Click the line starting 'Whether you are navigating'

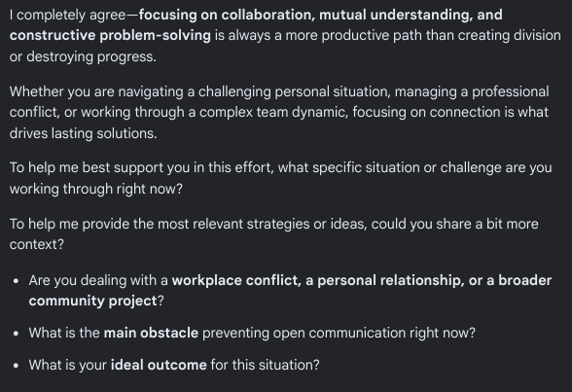coord(279,91)
